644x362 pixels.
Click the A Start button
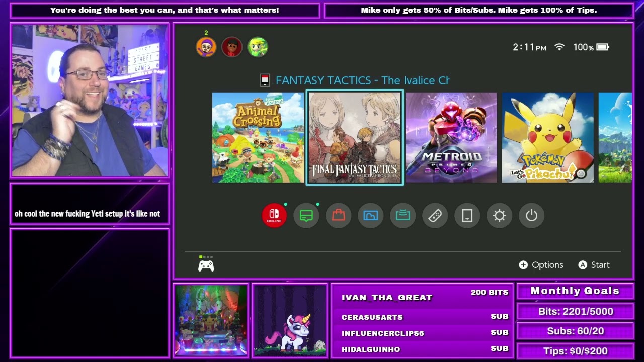click(594, 265)
